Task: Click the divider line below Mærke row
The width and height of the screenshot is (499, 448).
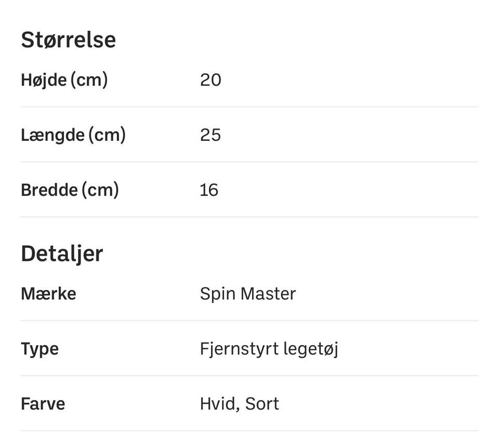Action: [x=249, y=321]
